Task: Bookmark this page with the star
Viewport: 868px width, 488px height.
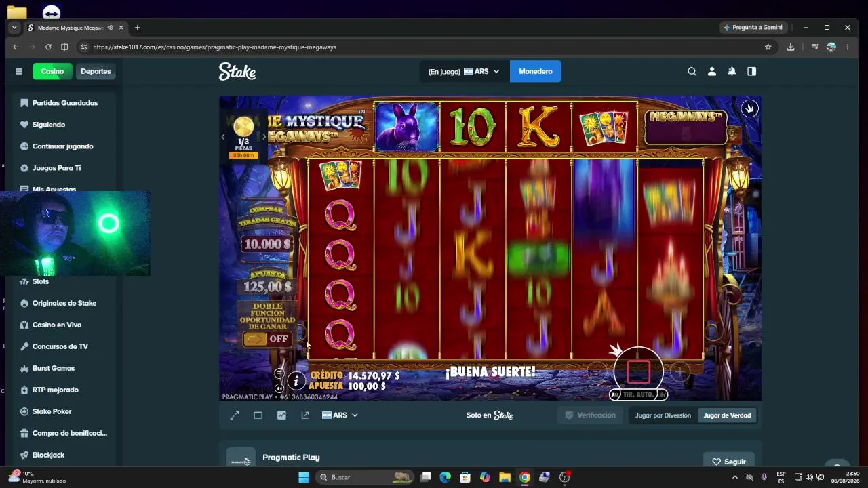Action: (x=768, y=47)
